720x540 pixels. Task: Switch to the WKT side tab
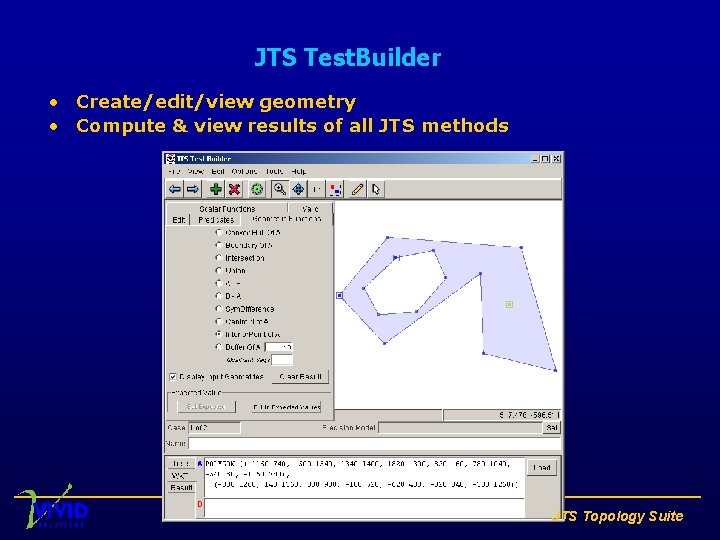coord(180,476)
